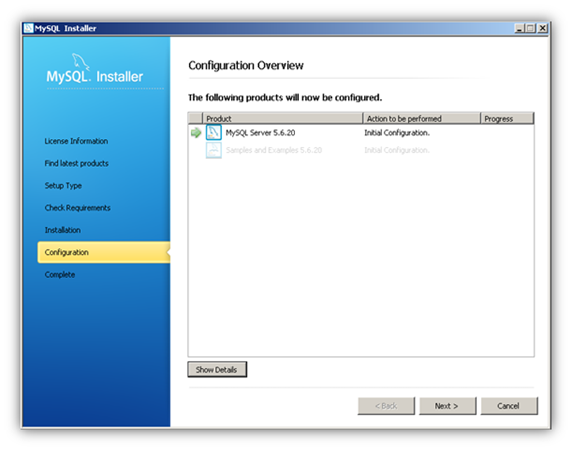Click the Configuration Overview heading
This screenshot has height=451, width=572.
[x=246, y=65]
